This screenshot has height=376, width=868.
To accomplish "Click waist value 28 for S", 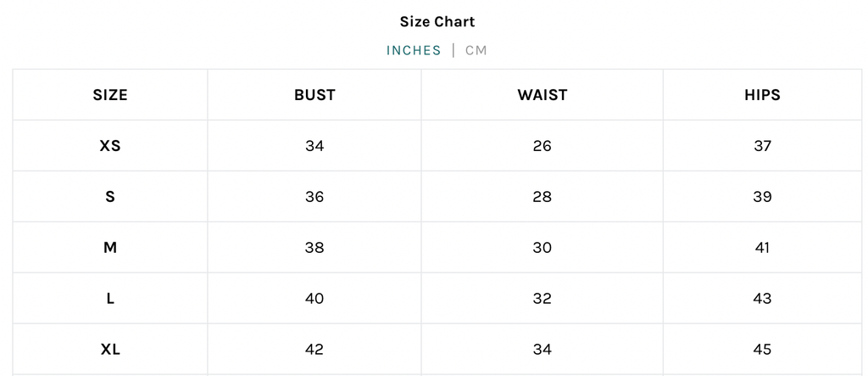I will pos(542,197).
